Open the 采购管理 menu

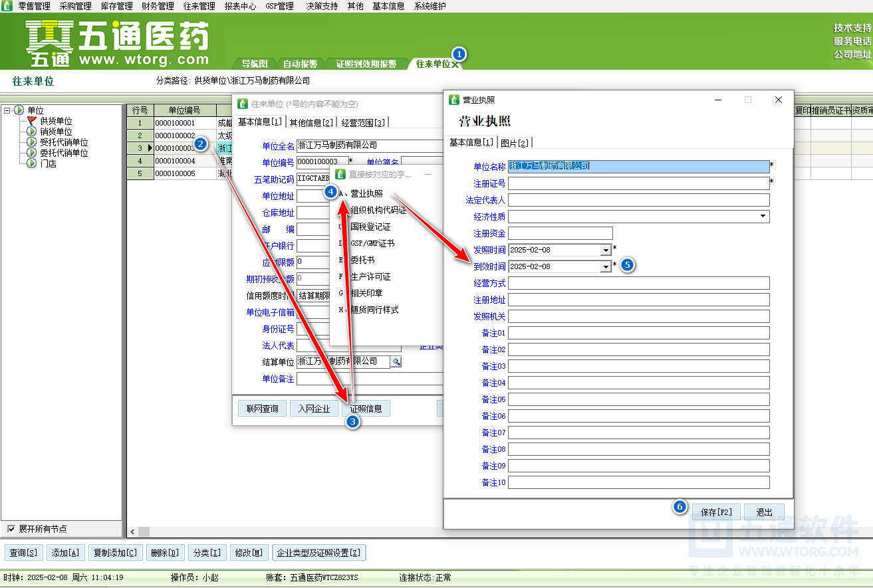pyautogui.click(x=75, y=6)
